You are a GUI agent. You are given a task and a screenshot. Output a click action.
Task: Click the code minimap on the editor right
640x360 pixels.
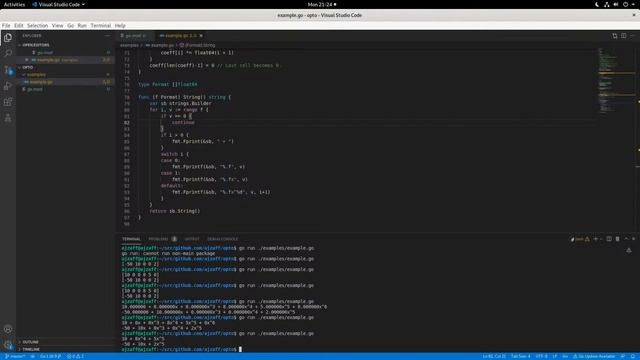pyautogui.click(x=616, y=82)
